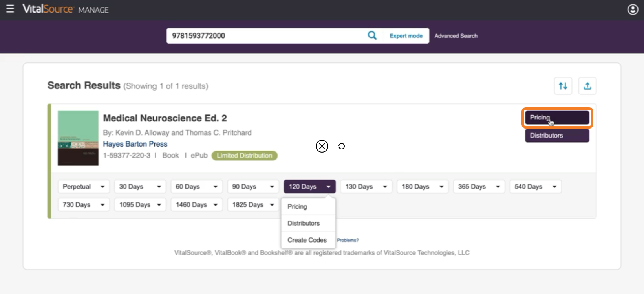Choose Create Codes in the 120 Days menu

(x=308, y=240)
